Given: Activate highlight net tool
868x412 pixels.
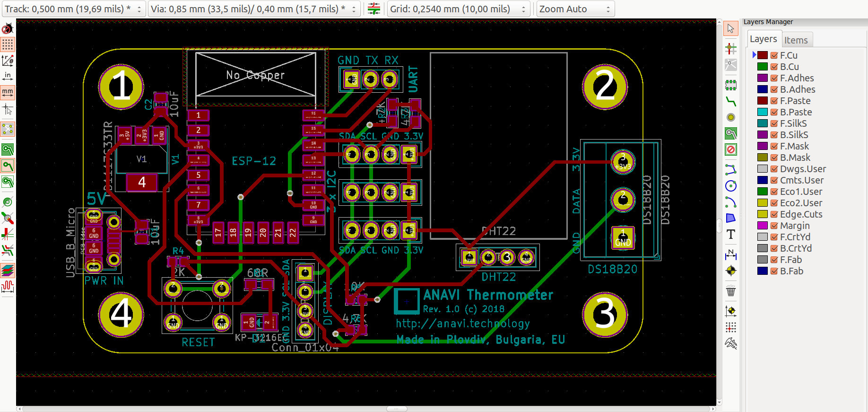Looking at the screenshot, I should pyautogui.click(x=731, y=48).
